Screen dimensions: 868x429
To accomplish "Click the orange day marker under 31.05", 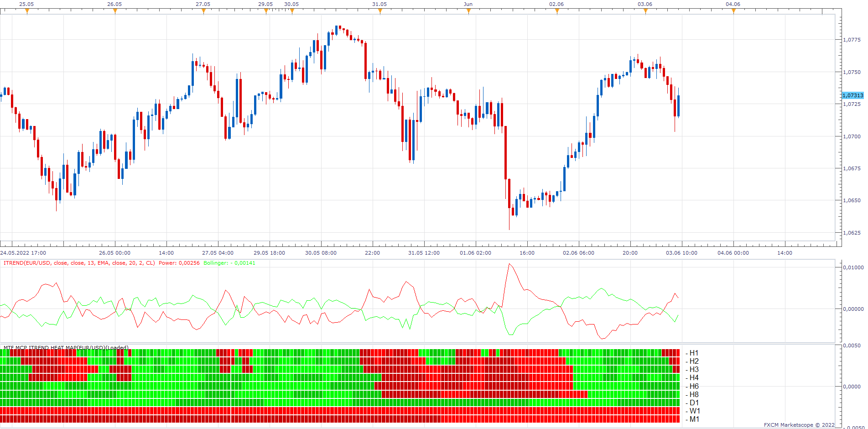I will (380, 11).
